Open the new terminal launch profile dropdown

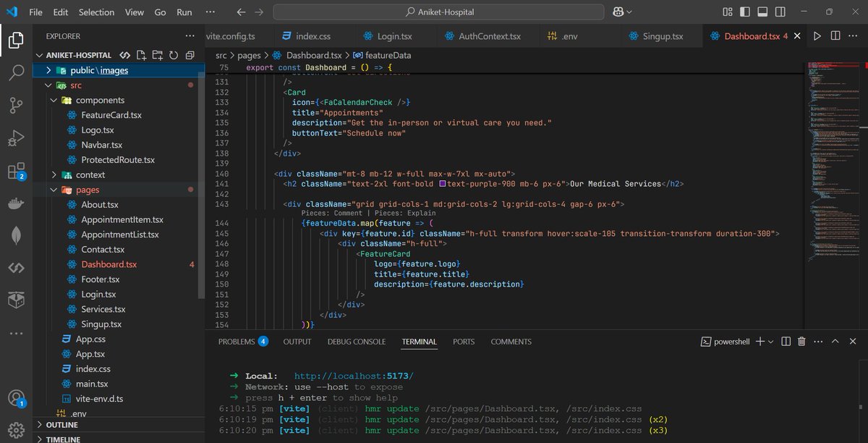(771, 342)
